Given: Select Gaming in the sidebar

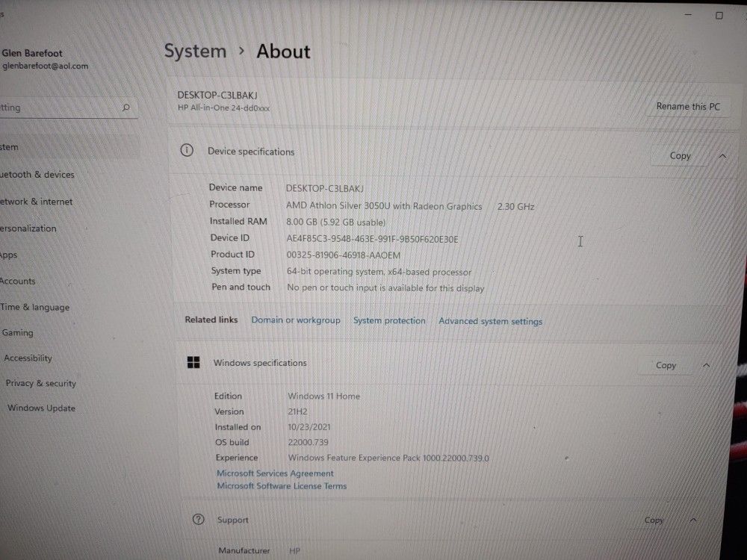Looking at the screenshot, I should [18, 332].
